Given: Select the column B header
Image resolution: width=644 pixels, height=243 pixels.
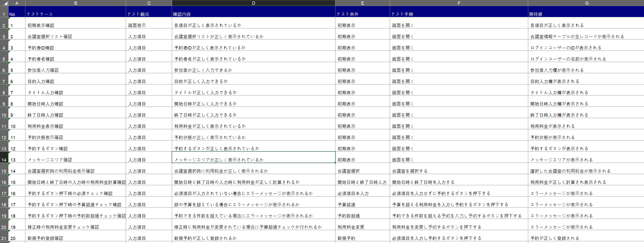Looking at the screenshot, I should point(75,3).
